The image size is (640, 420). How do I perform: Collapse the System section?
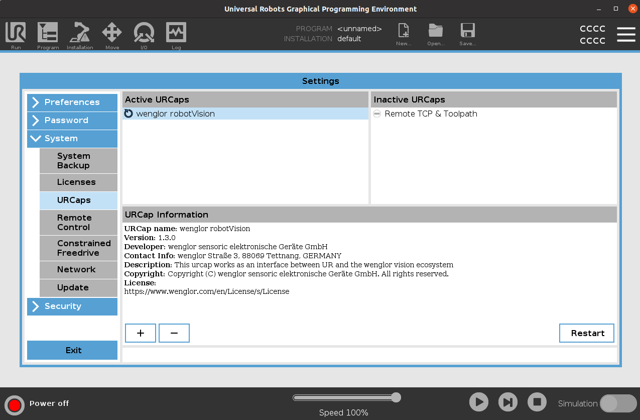point(72,138)
